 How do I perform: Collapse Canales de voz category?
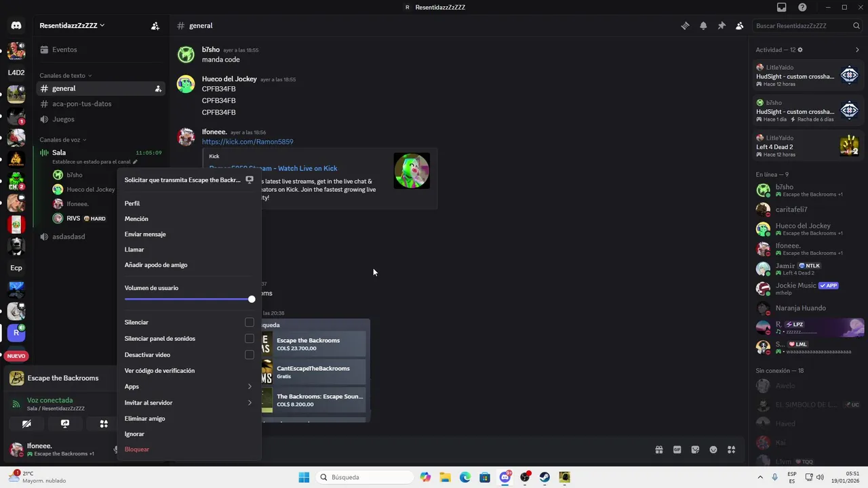click(x=63, y=140)
